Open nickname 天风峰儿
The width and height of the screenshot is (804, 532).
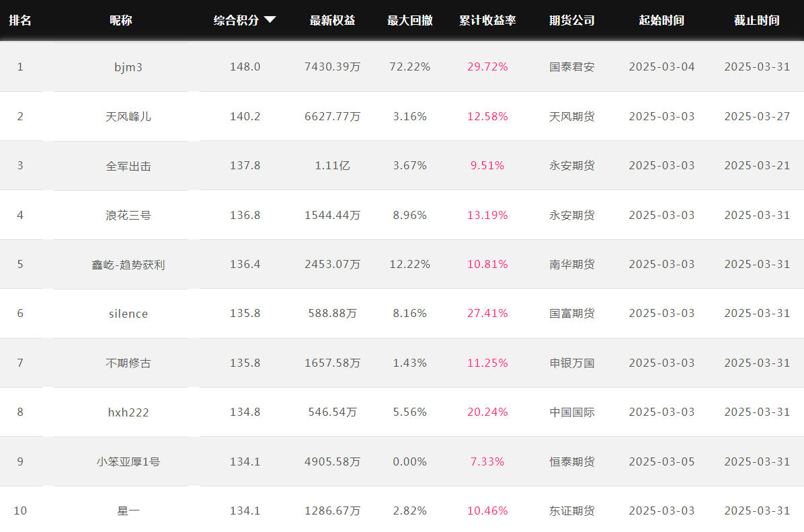128,117
